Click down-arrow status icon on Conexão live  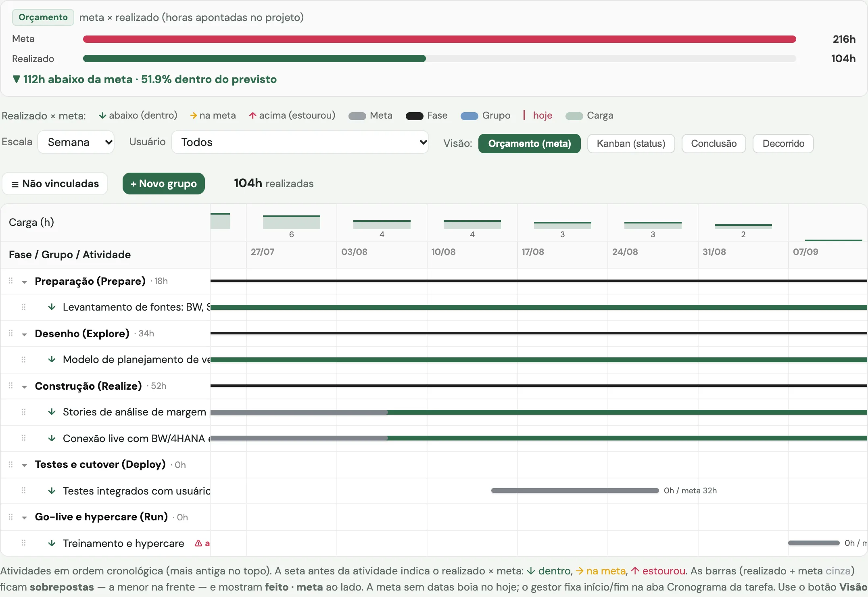tap(52, 438)
